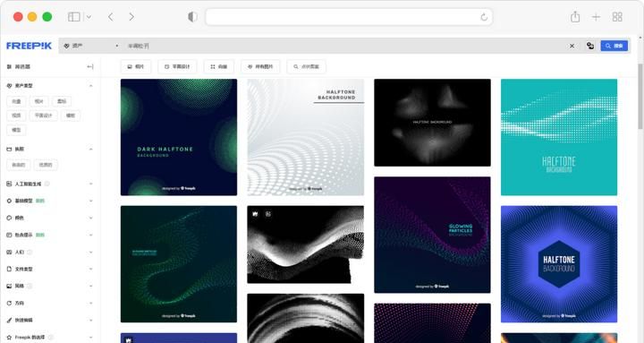Toggle the 优质的 license chip

(x=46, y=165)
